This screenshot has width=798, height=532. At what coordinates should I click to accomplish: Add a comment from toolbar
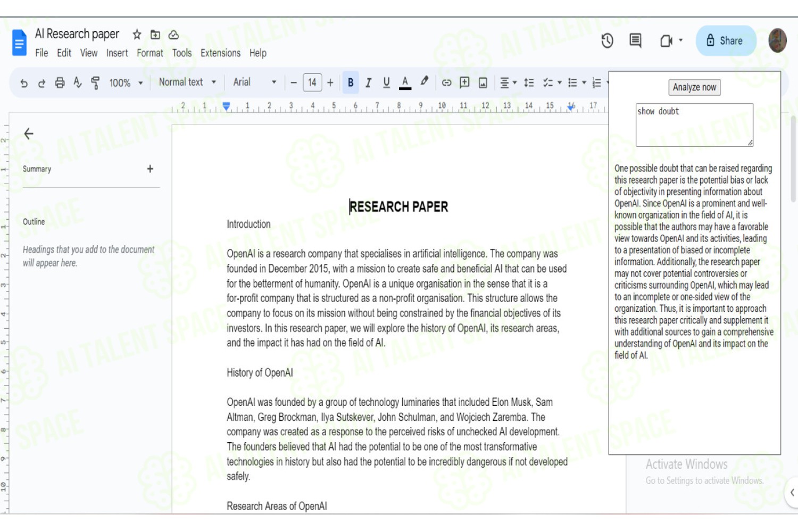pyautogui.click(x=464, y=82)
